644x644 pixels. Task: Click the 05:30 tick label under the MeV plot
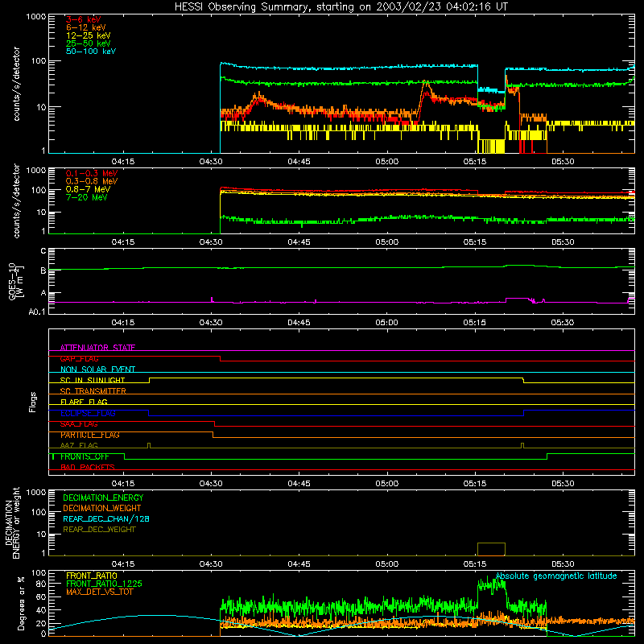tap(563, 242)
